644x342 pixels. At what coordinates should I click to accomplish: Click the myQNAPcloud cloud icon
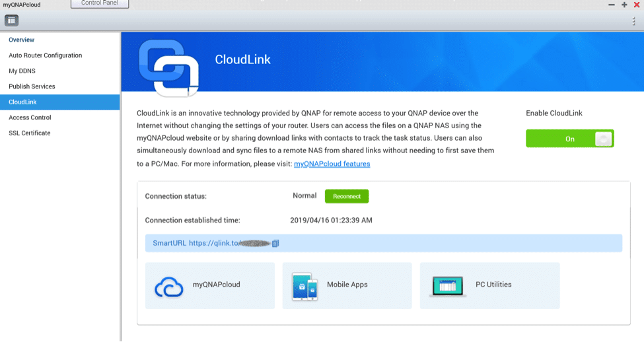pyautogui.click(x=169, y=287)
